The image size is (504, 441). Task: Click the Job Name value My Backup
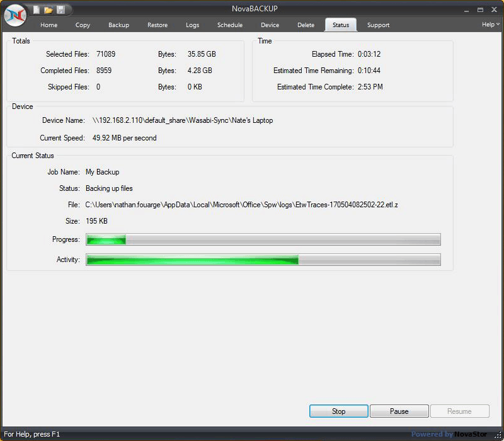(x=102, y=172)
